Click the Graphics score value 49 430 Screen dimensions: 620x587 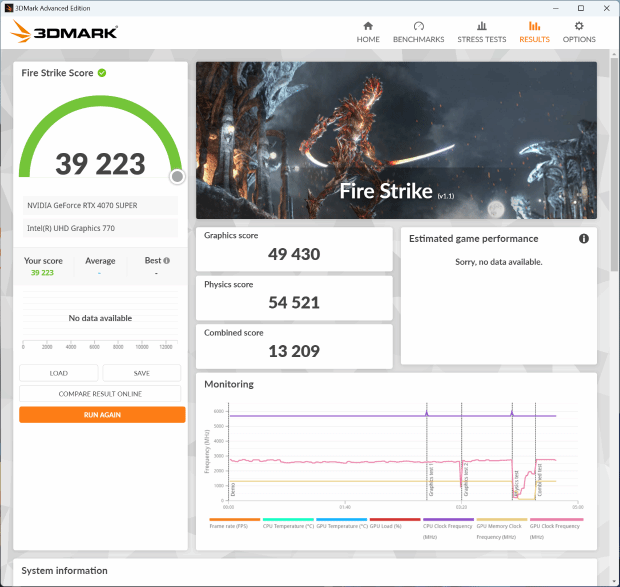[x=294, y=254]
